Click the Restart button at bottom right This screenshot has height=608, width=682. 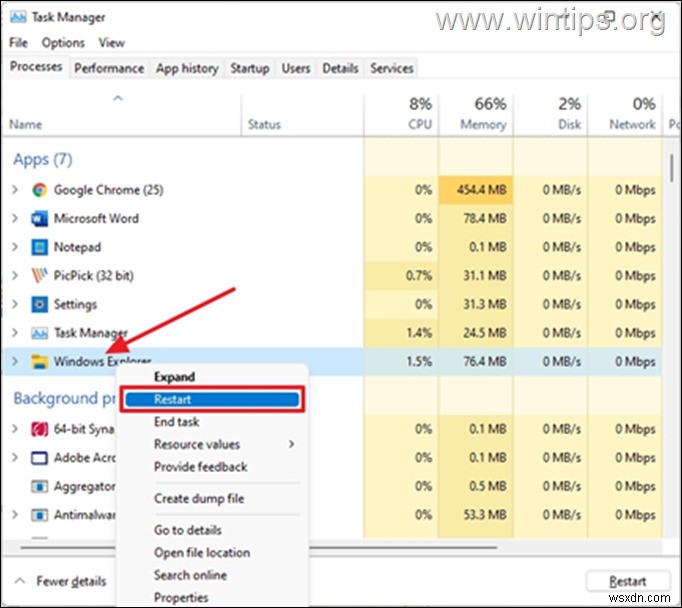(x=628, y=581)
